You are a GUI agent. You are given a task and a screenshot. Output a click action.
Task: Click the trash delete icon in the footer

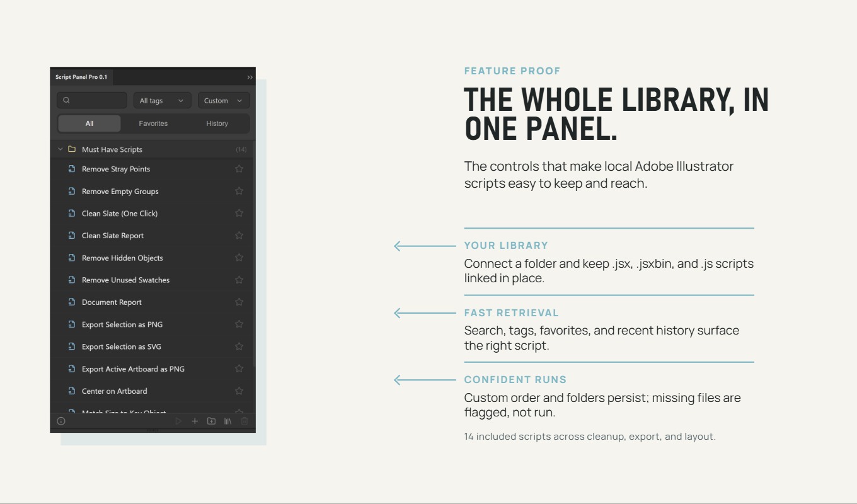pyautogui.click(x=244, y=421)
